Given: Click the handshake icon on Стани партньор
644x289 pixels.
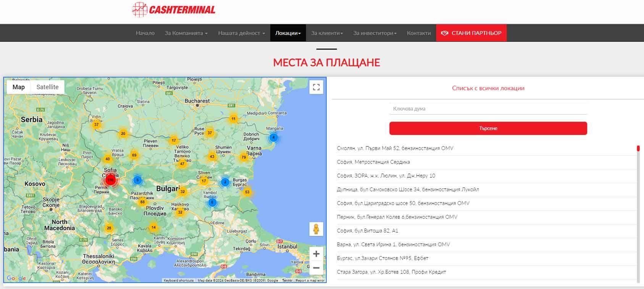Looking at the screenshot, I should [445, 33].
